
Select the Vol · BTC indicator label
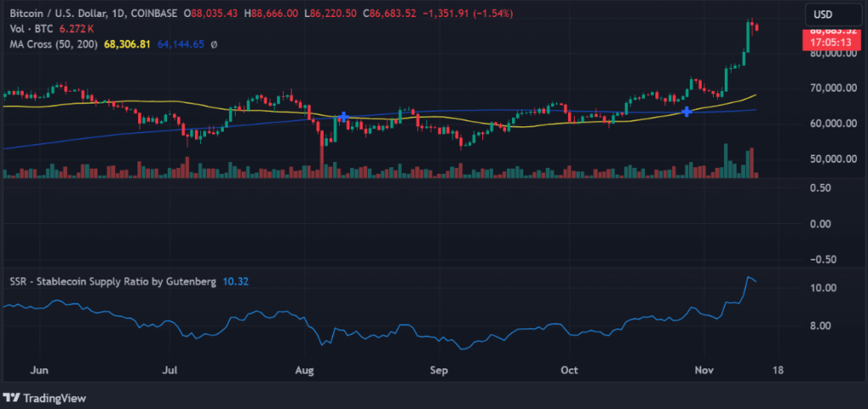(x=31, y=29)
